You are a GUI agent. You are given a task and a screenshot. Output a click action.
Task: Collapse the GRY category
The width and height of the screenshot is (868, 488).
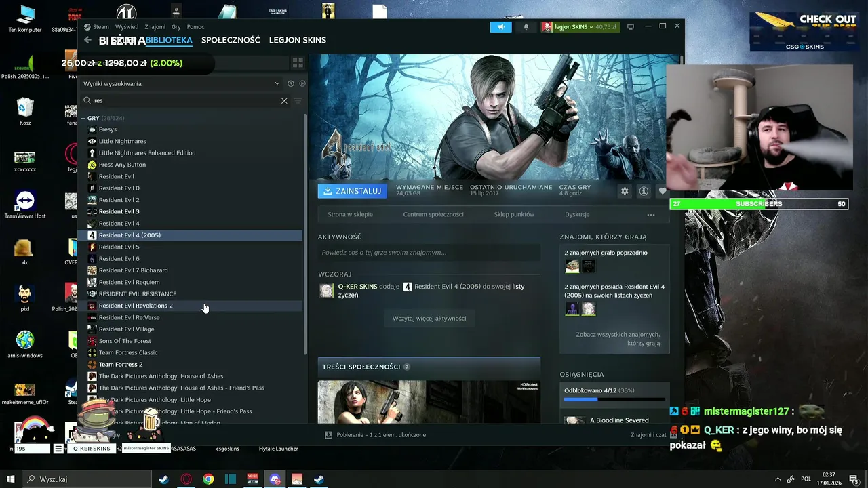pyautogui.click(x=83, y=118)
